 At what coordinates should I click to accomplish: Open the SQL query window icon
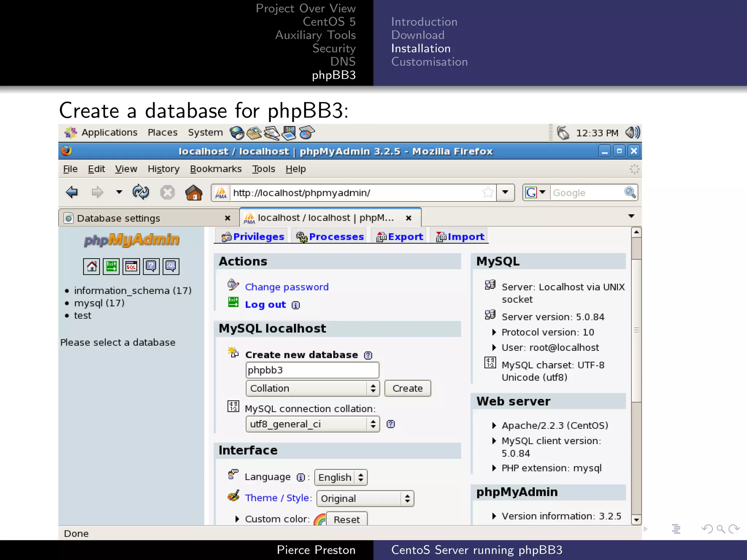131,266
